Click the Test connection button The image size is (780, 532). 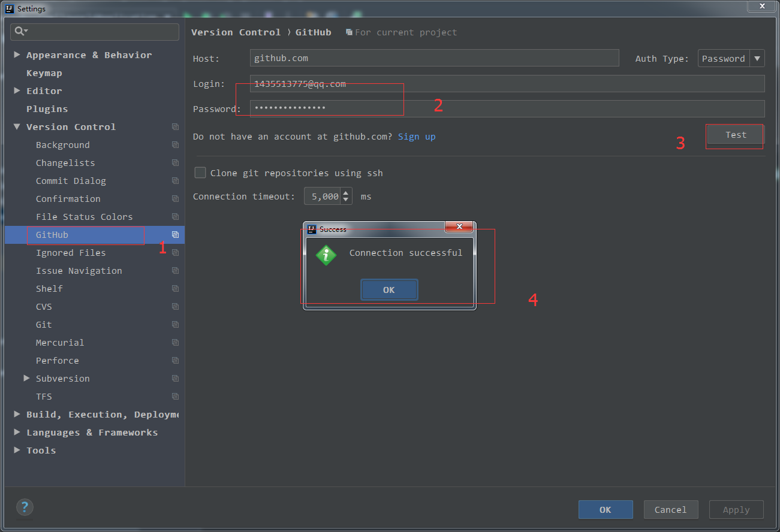(x=736, y=135)
